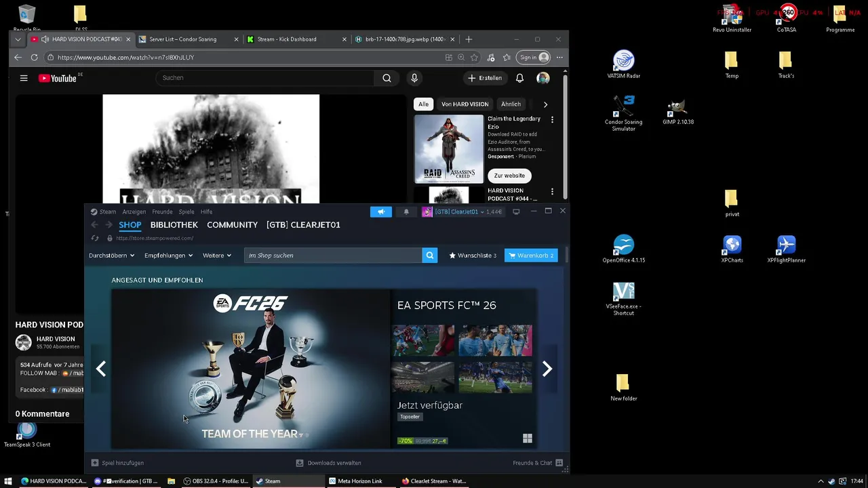
Task: Switch to COMMUNITY tab in Steam
Action: pyautogui.click(x=233, y=225)
